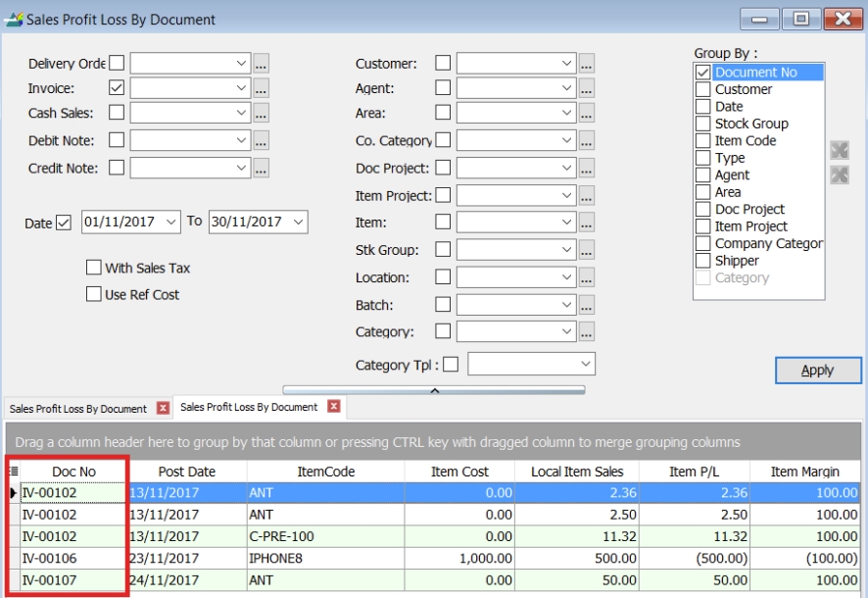This screenshot has height=598, width=868.
Task: Select the IPHONE8 row IV-00106
Action: tap(294, 558)
